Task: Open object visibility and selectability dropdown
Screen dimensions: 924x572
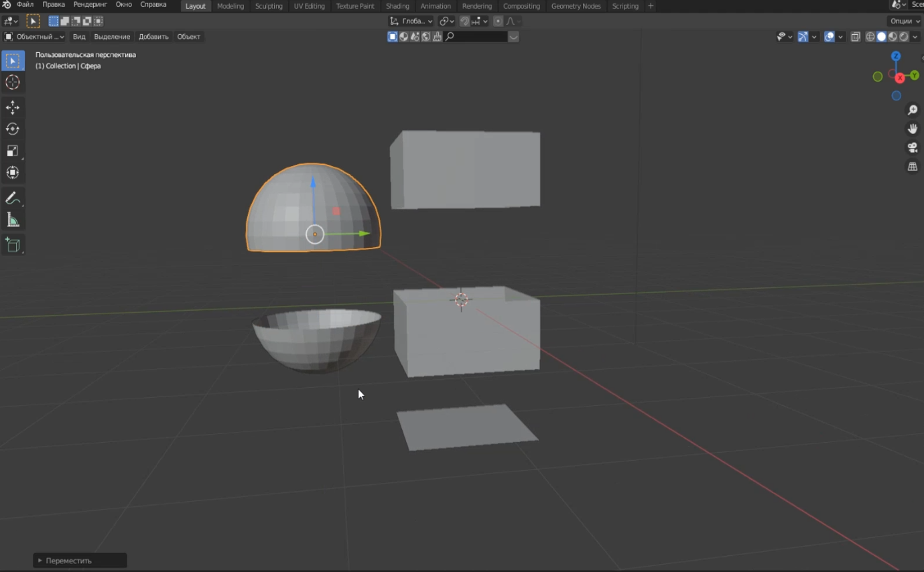Action: tap(784, 37)
